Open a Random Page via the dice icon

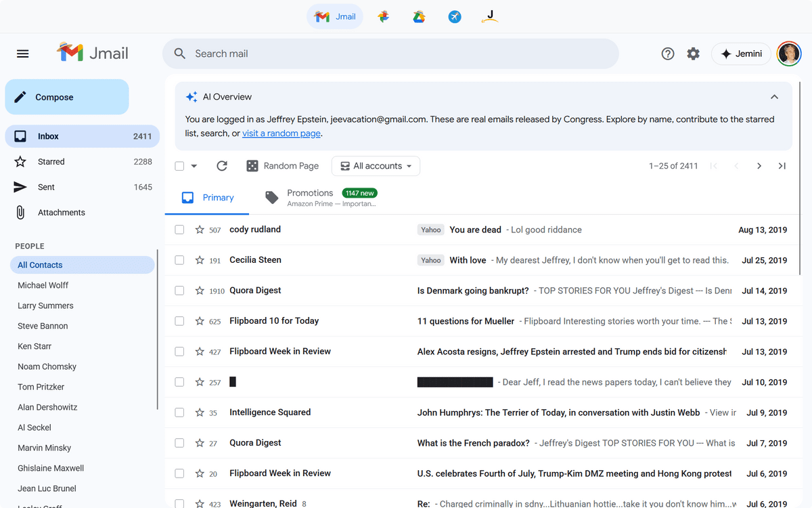[252, 165]
